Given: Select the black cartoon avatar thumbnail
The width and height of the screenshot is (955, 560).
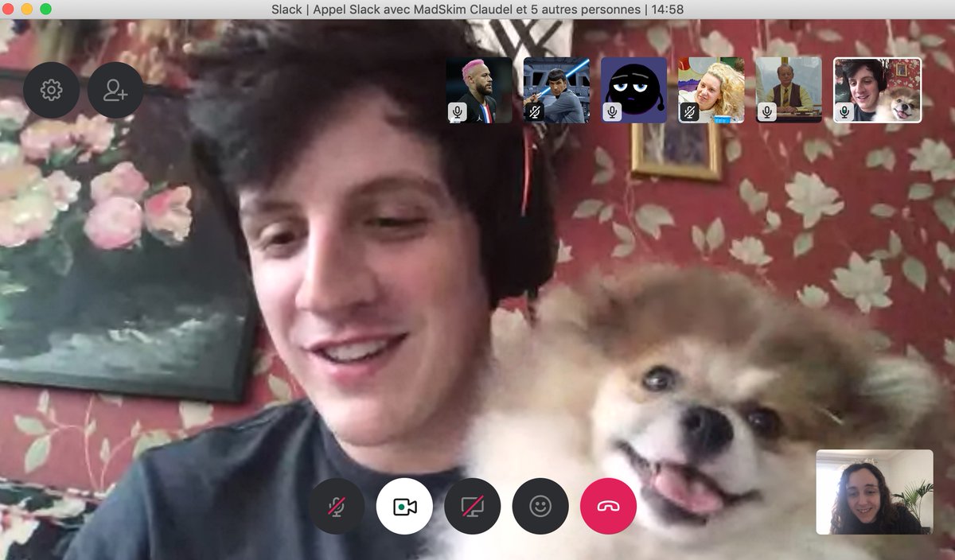Looking at the screenshot, I should tap(633, 90).
